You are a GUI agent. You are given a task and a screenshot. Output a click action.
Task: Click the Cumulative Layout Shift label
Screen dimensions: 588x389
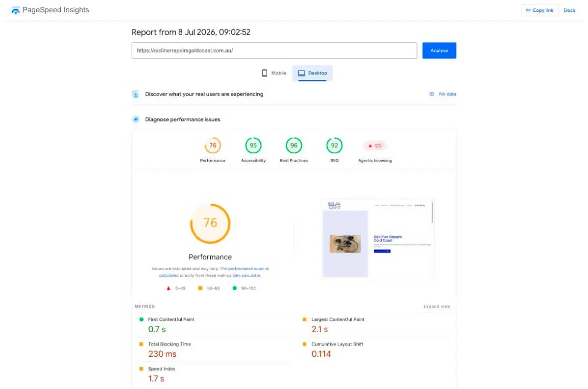click(x=338, y=344)
